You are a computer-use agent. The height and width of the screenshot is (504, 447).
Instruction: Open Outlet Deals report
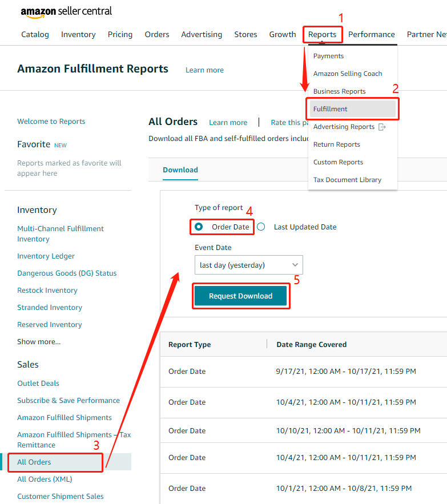(x=38, y=383)
